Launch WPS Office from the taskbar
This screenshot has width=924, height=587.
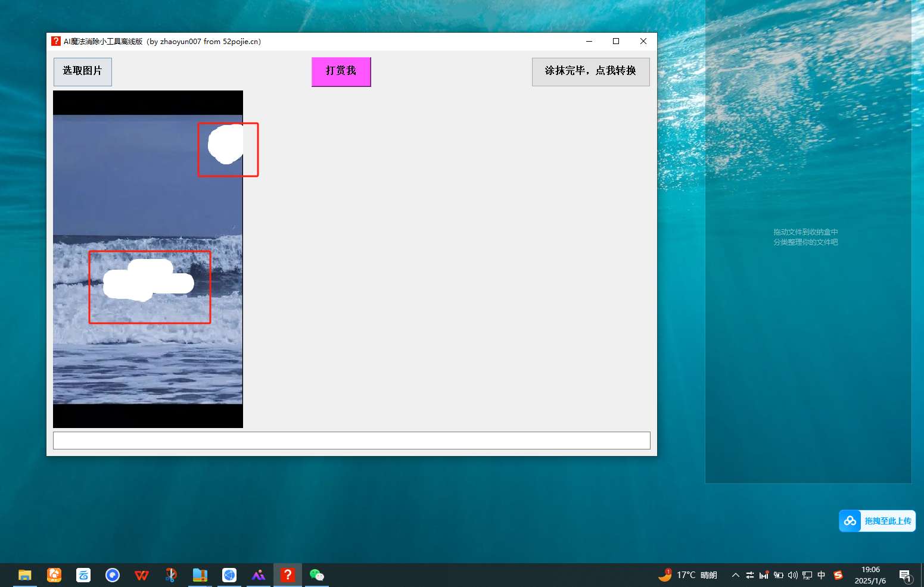(142, 575)
